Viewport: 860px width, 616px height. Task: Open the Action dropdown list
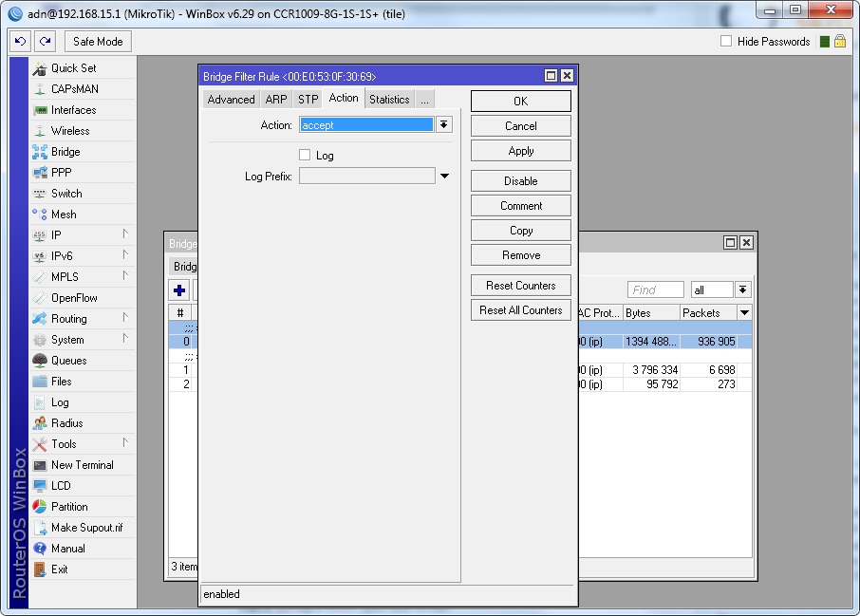(x=443, y=125)
